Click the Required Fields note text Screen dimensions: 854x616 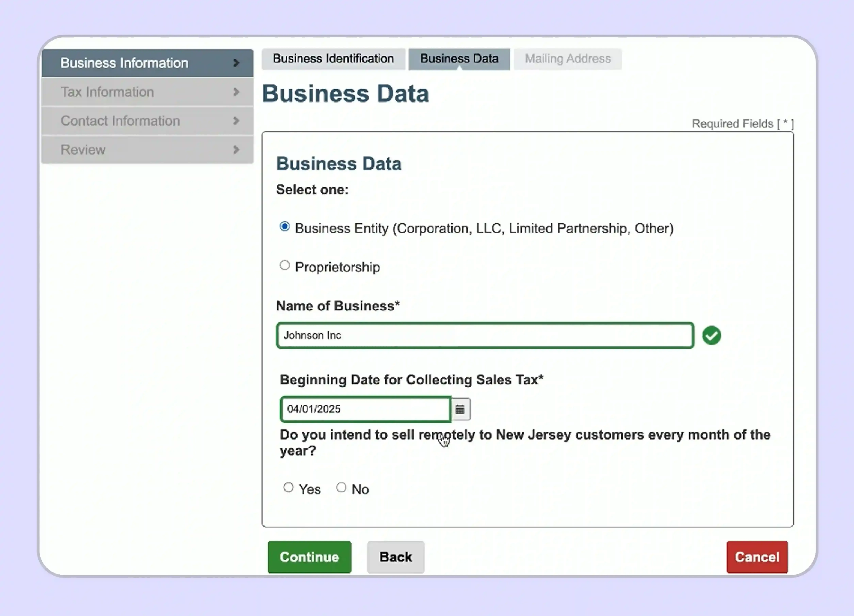743,124
